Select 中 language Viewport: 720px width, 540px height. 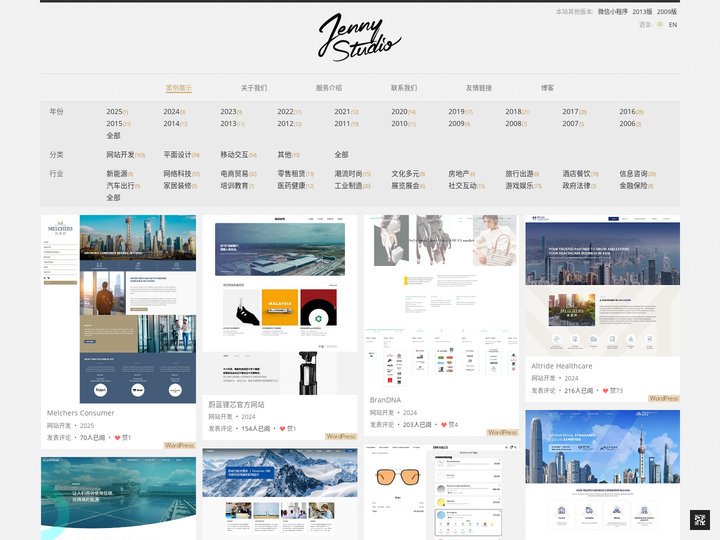pos(660,24)
